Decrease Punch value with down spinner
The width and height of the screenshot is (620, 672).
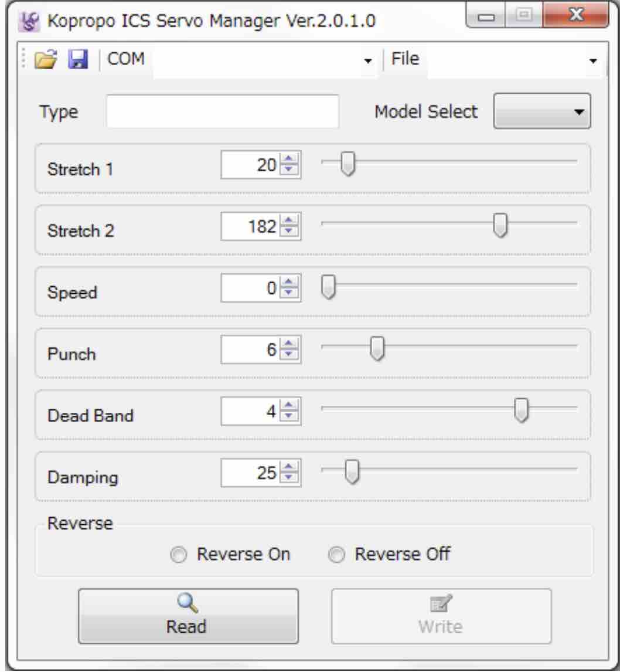(x=289, y=355)
